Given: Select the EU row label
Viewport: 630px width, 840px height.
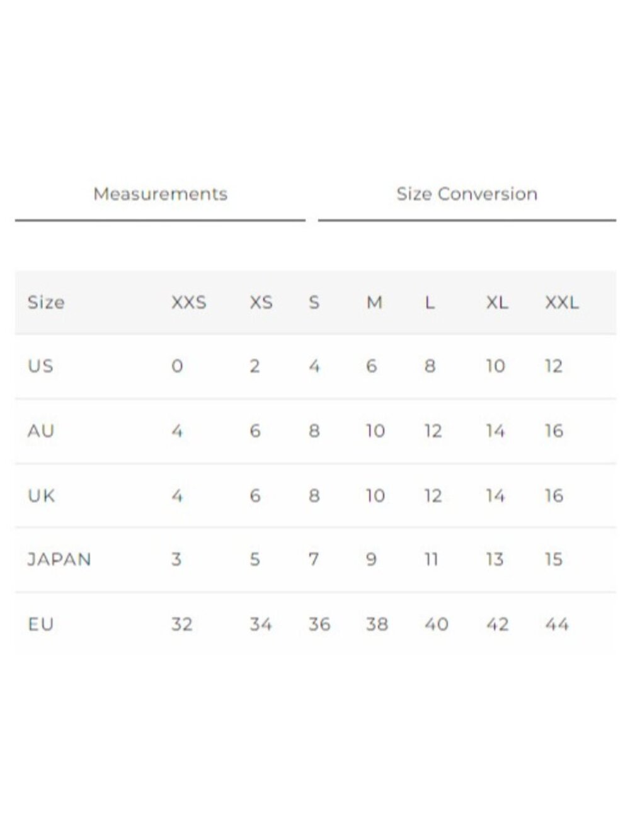Looking at the screenshot, I should pos(41,624).
